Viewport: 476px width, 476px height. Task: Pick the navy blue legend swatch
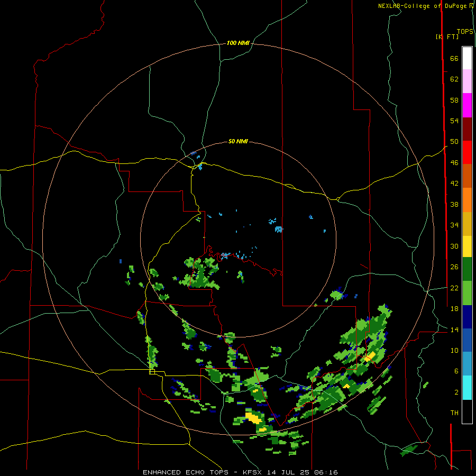467,317
